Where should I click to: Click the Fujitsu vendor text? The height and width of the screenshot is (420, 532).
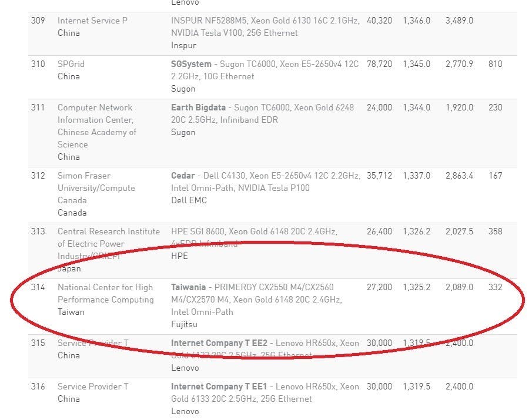pos(184,324)
